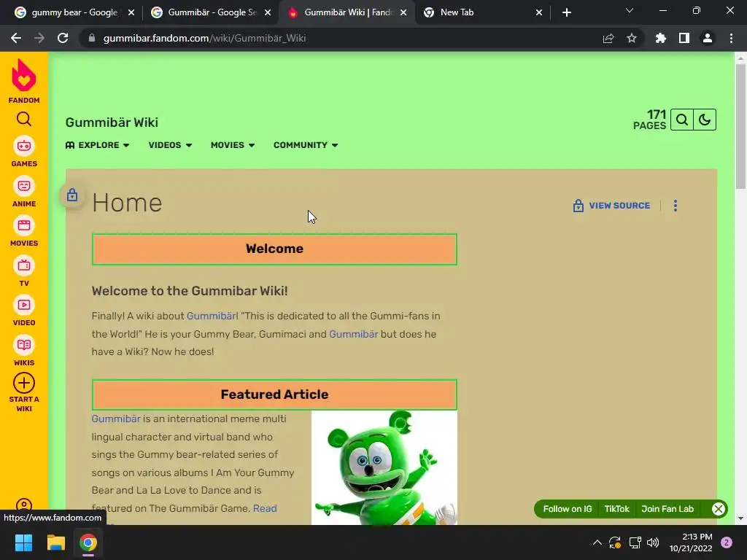Click the scrollbar down arrow
747x560 pixels.
point(740,518)
